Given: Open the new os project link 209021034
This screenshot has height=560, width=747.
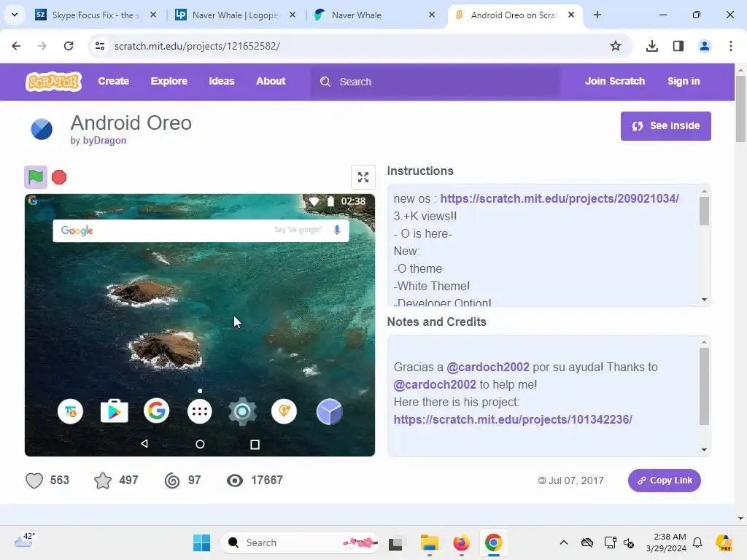Looking at the screenshot, I should [x=560, y=198].
